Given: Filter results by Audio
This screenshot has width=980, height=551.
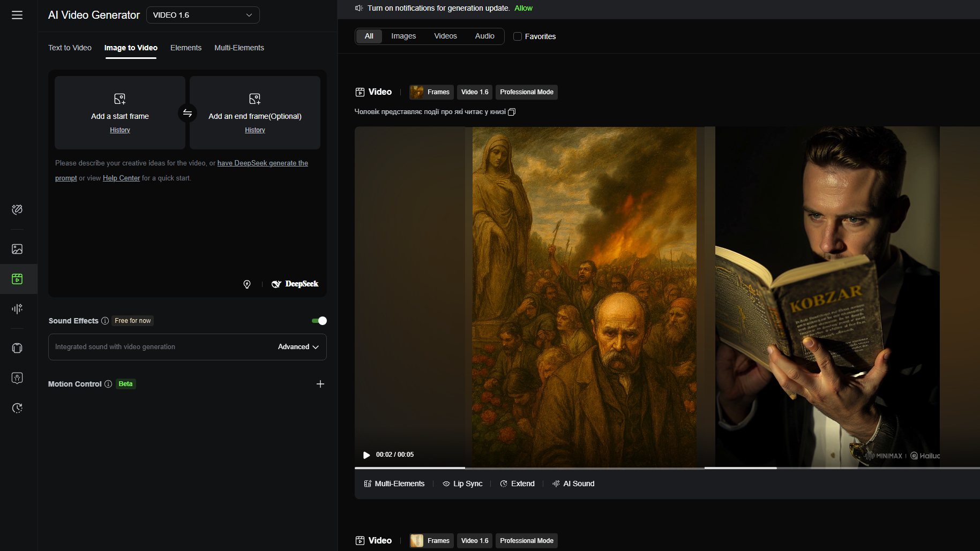Looking at the screenshot, I should [x=485, y=36].
